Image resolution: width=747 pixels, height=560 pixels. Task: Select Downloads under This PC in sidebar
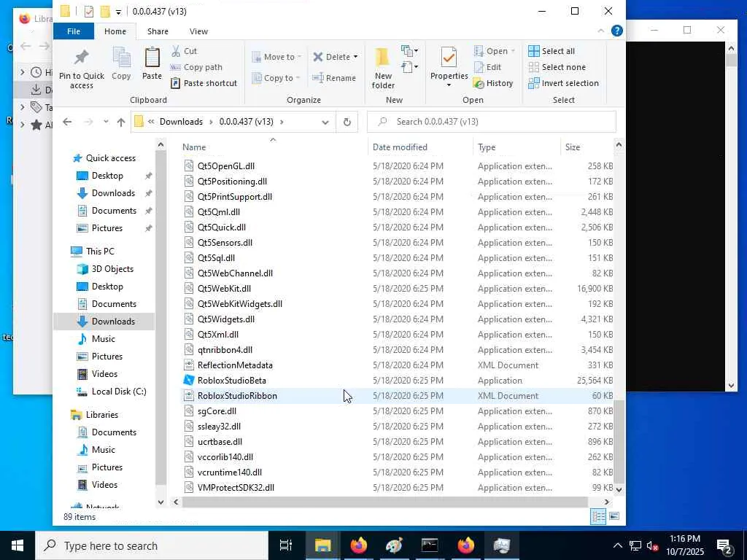click(x=113, y=322)
